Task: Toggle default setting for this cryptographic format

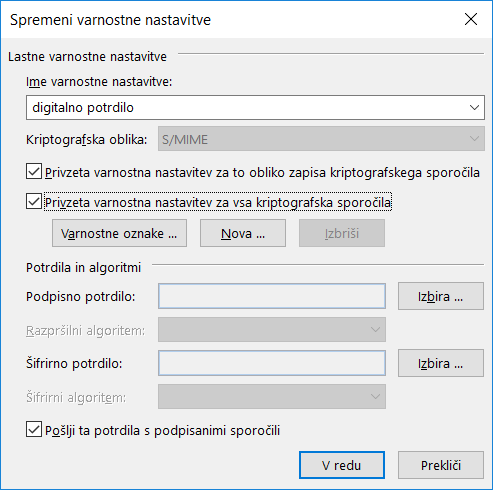Action: coord(34,171)
